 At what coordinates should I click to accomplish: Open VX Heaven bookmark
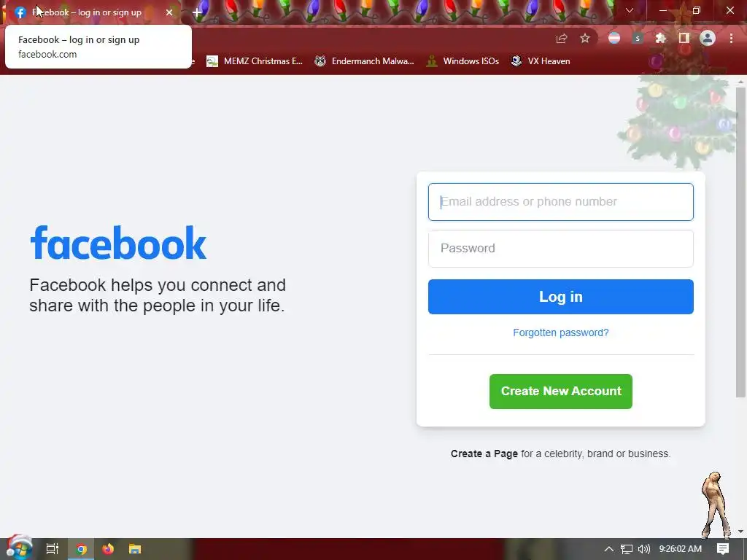(541, 61)
